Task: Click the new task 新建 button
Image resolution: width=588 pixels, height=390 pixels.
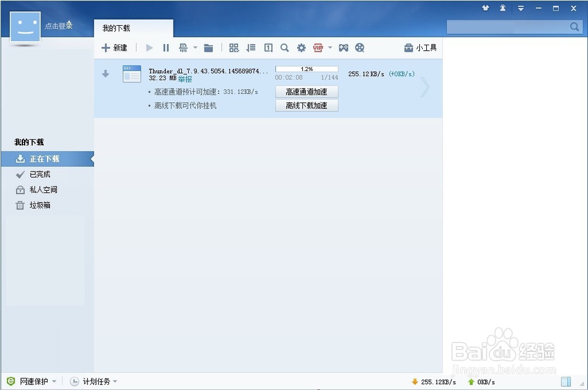Action: point(115,48)
